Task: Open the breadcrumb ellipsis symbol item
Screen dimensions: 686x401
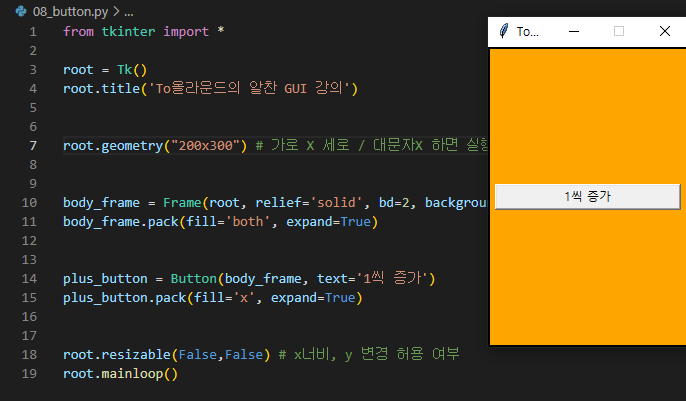Action: click(129, 12)
